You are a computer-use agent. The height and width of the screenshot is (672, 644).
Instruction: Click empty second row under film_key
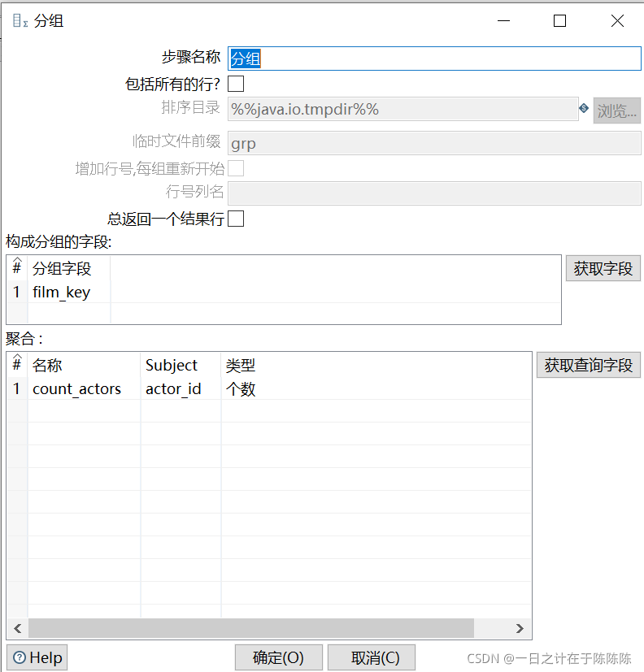click(68, 313)
